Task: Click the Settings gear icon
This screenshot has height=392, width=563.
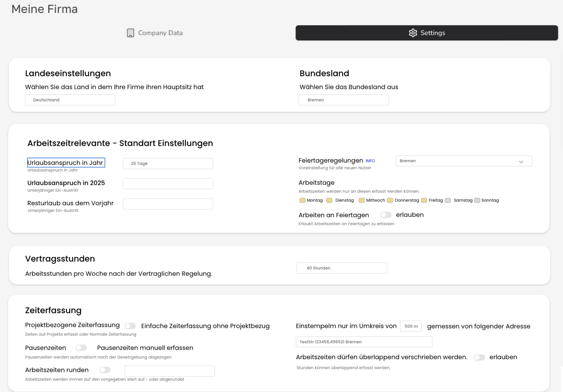Action: (413, 33)
